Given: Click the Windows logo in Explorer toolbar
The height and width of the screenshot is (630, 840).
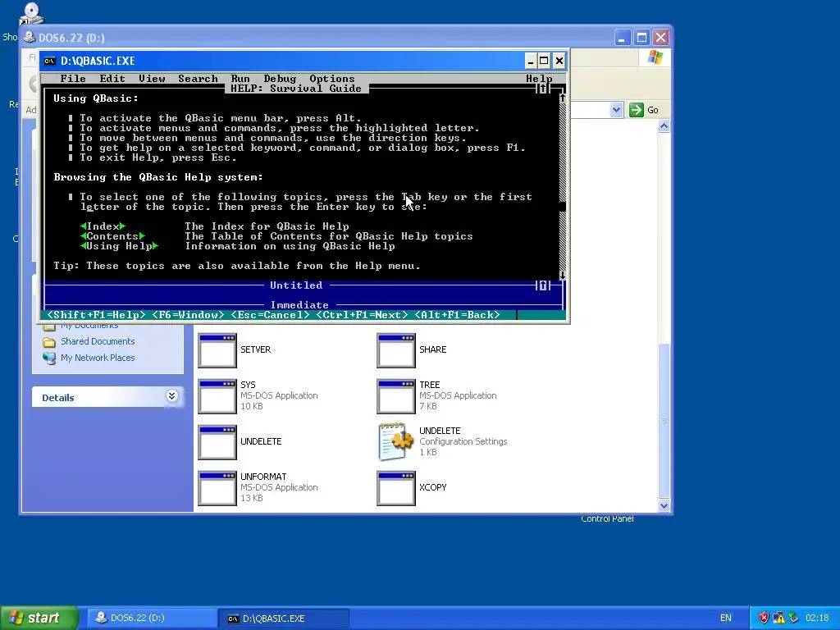Looking at the screenshot, I should [x=655, y=57].
